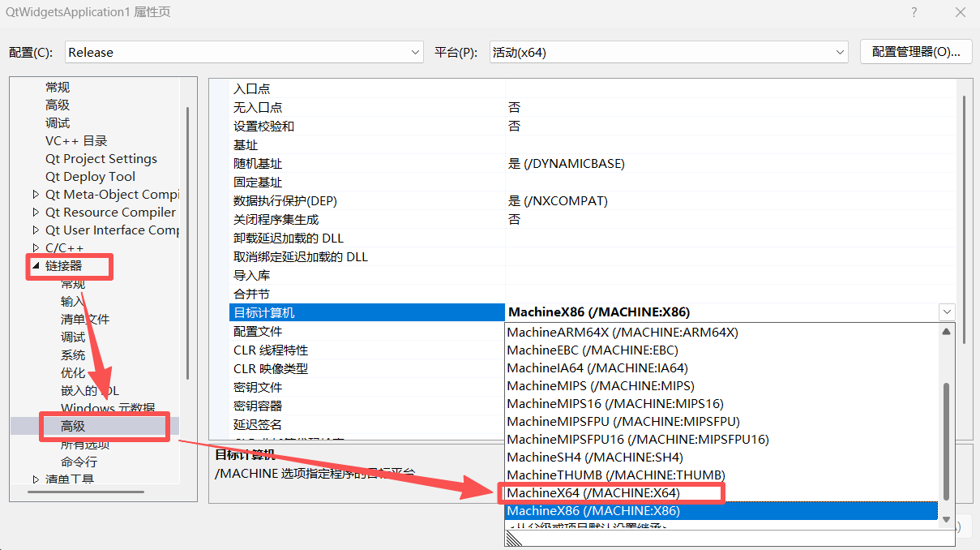Image resolution: width=980 pixels, height=550 pixels.
Task: Expand the Qt Resource Compiler node
Action: [x=35, y=212]
